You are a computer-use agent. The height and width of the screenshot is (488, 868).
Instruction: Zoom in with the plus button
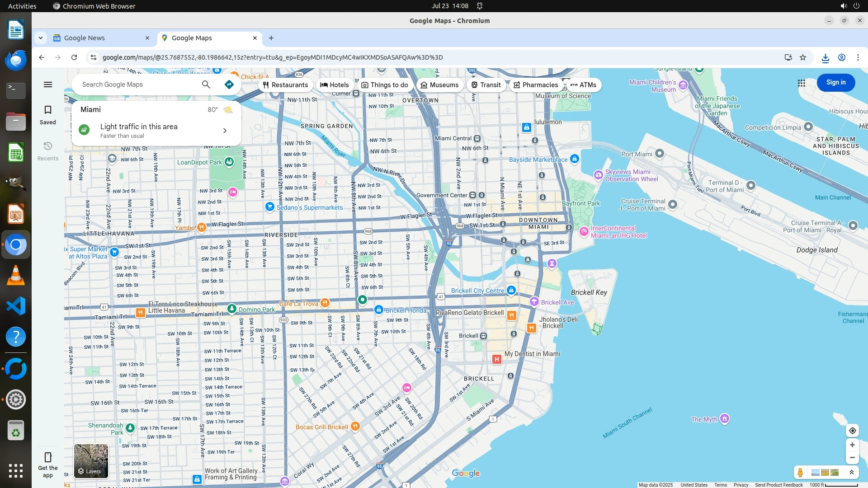point(852,445)
